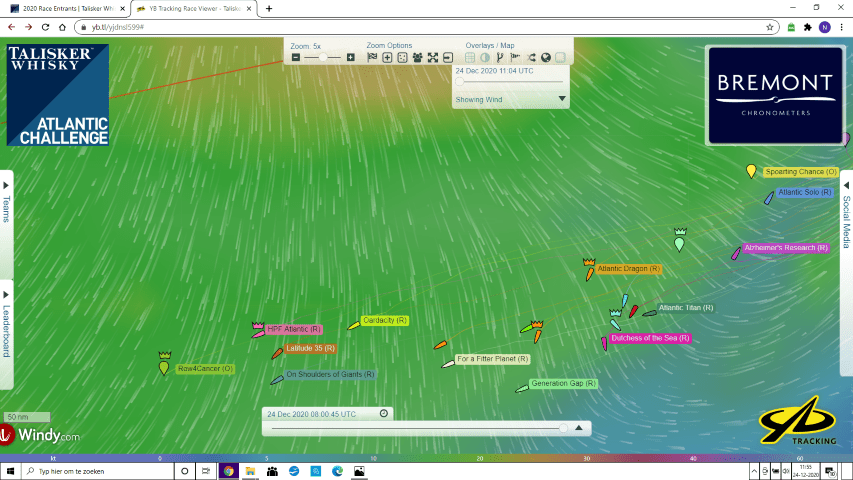Select Dutchess of the Sea (R) label
The width and height of the screenshot is (853, 480).
click(x=650, y=338)
